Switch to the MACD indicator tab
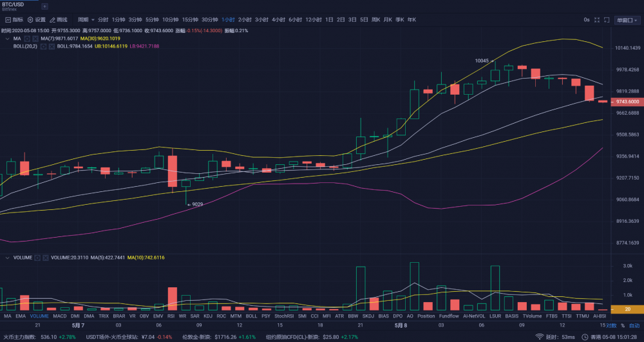644x342 pixels. [60, 316]
